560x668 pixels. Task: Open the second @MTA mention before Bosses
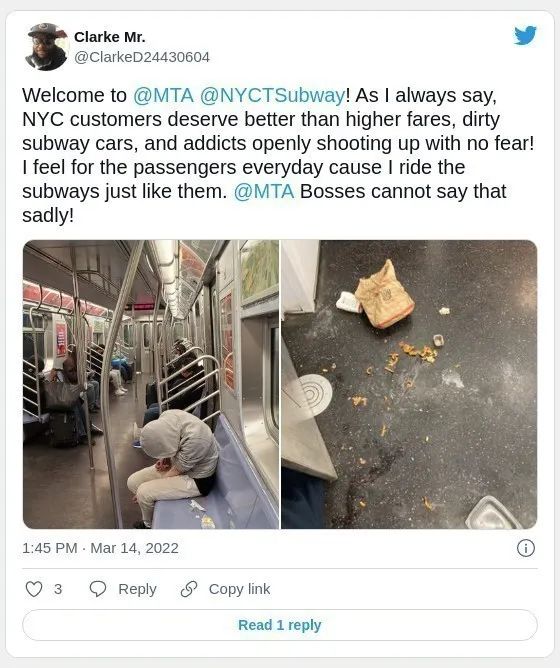[x=264, y=191]
